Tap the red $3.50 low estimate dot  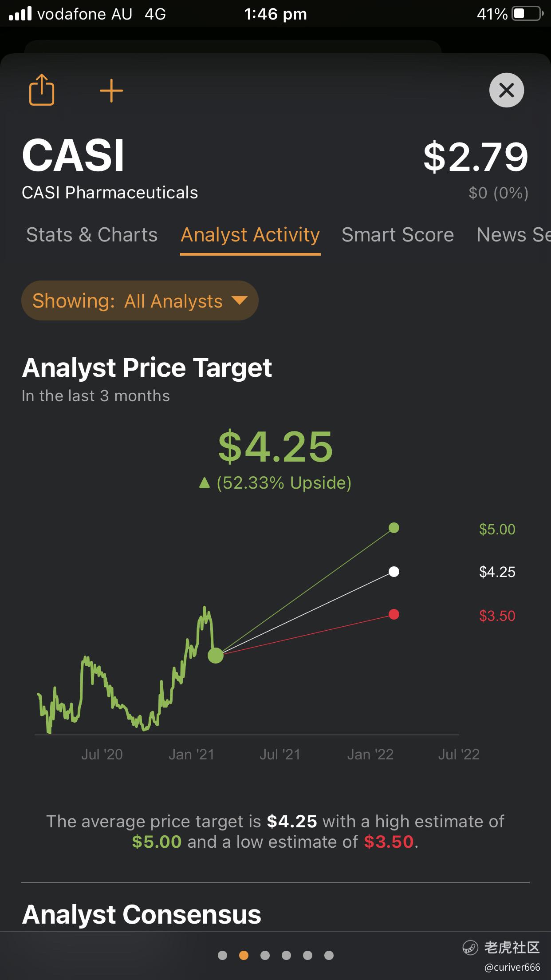394,614
